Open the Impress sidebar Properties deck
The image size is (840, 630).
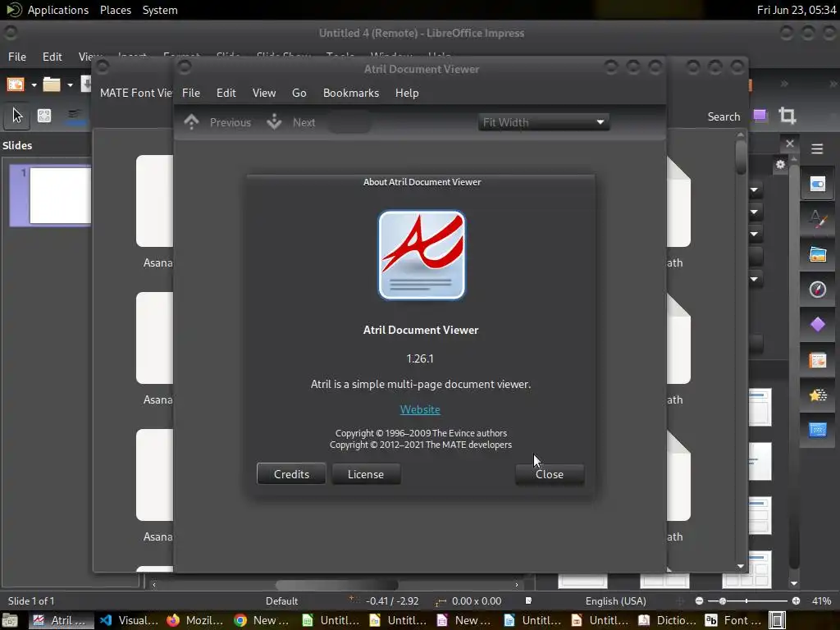pos(818,185)
